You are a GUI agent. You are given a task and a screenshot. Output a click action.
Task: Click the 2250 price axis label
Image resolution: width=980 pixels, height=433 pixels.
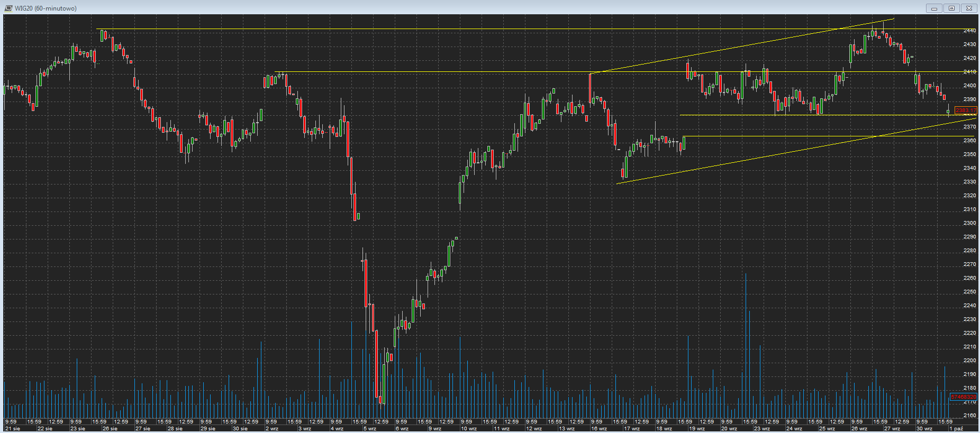click(x=970, y=292)
